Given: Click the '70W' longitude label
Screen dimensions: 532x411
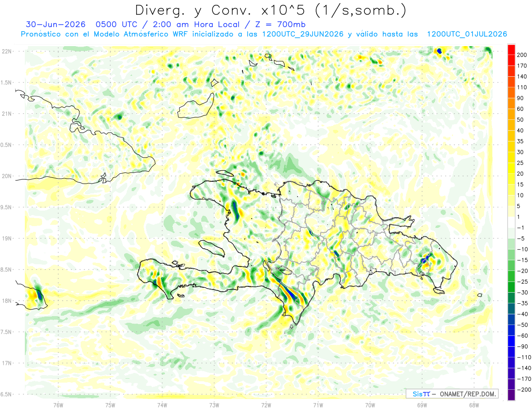Looking at the screenshot, I should click(370, 405).
